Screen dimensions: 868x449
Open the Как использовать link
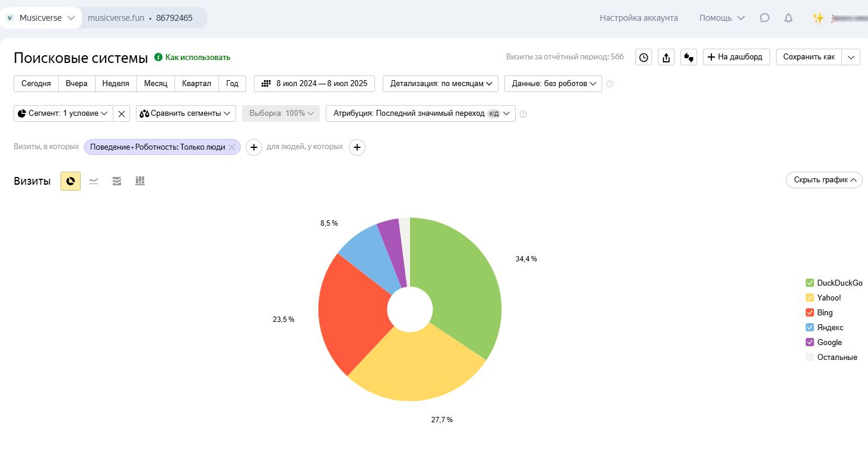[197, 57]
